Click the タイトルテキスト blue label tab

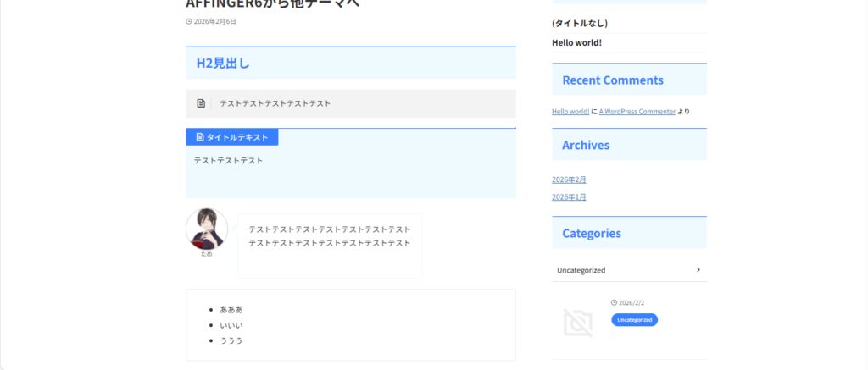[232, 137]
